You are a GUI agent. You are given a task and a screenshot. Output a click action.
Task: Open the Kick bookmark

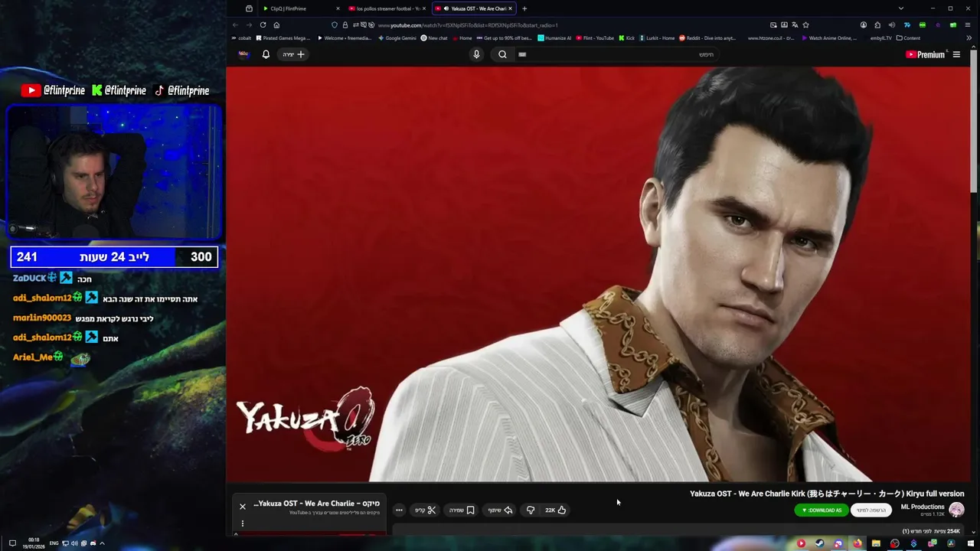[627, 37]
